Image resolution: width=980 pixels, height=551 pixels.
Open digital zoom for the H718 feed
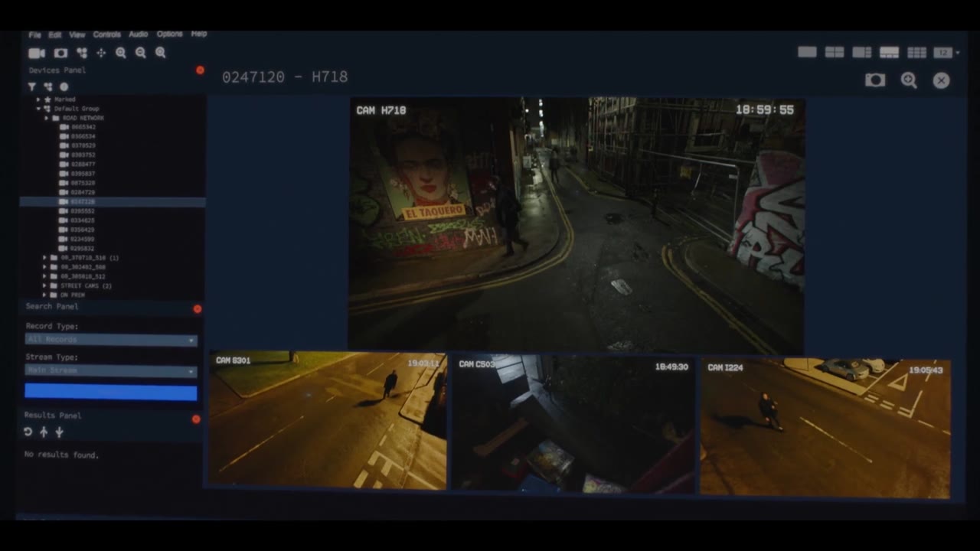(x=909, y=80)
